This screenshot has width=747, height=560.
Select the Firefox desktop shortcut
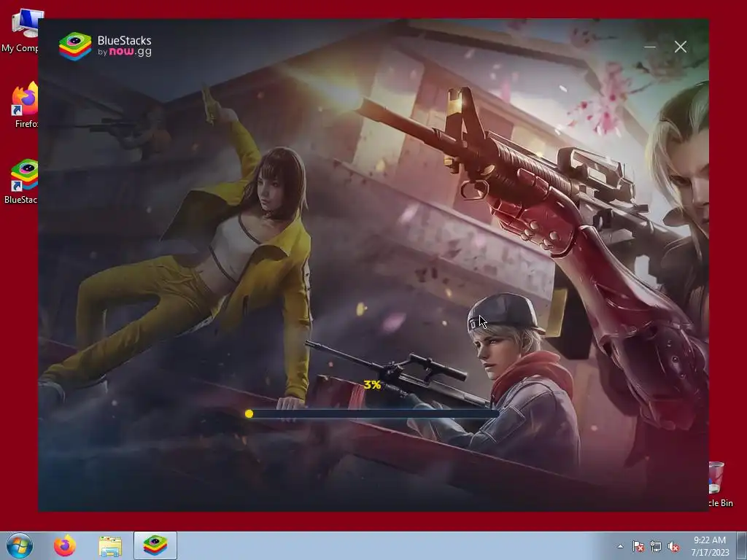click(24, 105)
